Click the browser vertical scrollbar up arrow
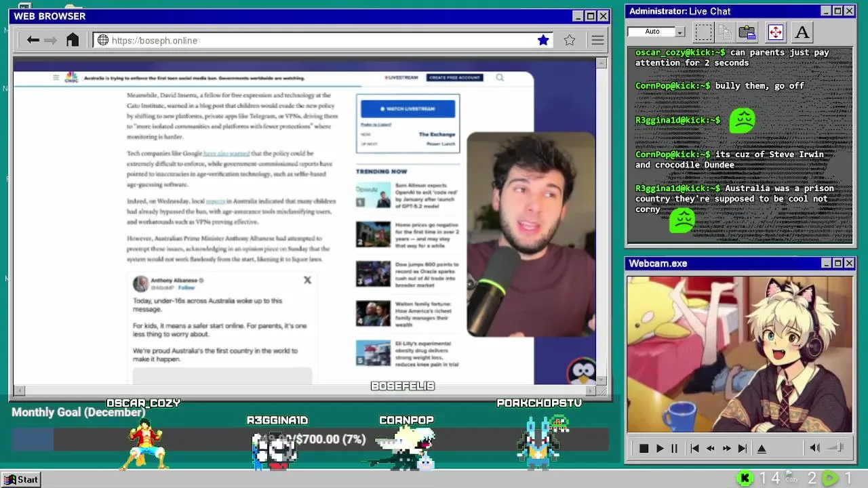Viewport: 868px width, 488px height. pos(601,63)
